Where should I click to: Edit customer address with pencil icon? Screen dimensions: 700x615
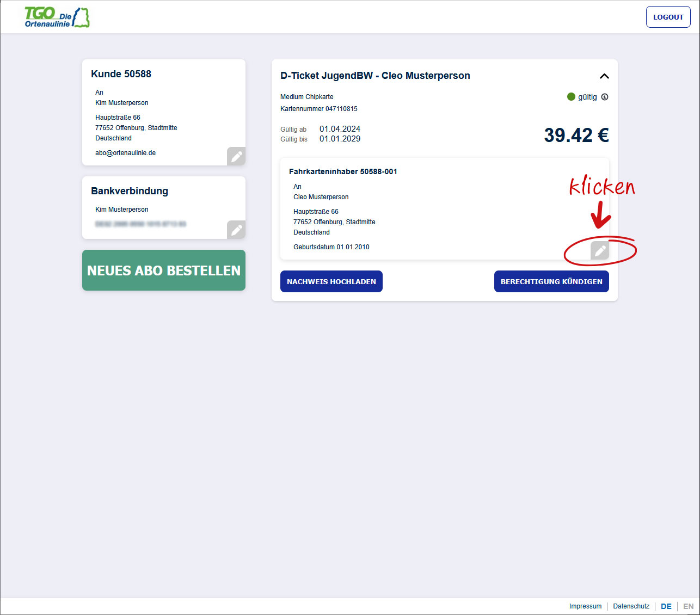pyautogui.click(x=236, y=156)
